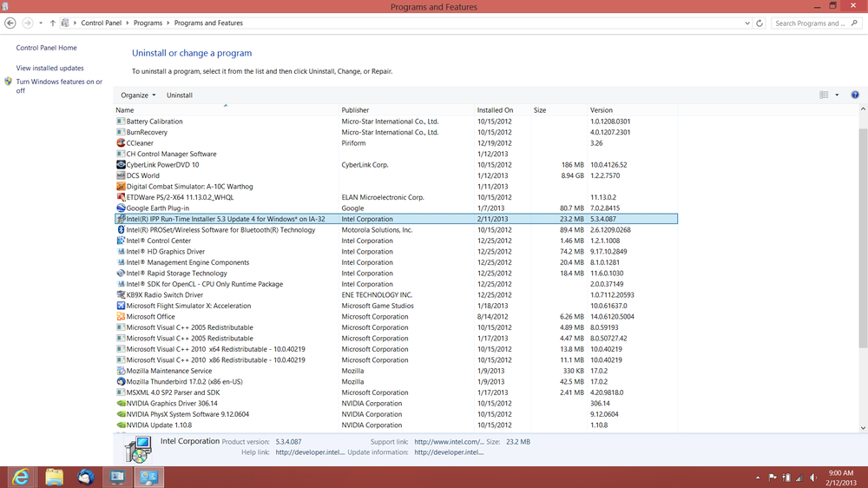The image size is (868, 488).
Task: Select the Microsoft Office icon
Action: 121,317
